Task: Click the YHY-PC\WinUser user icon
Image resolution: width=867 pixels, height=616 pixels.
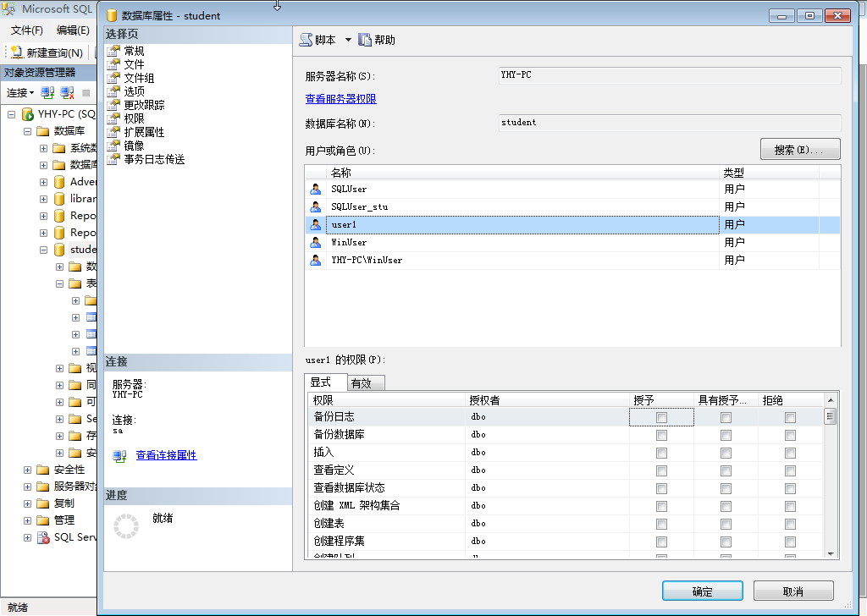Action: 316,260
